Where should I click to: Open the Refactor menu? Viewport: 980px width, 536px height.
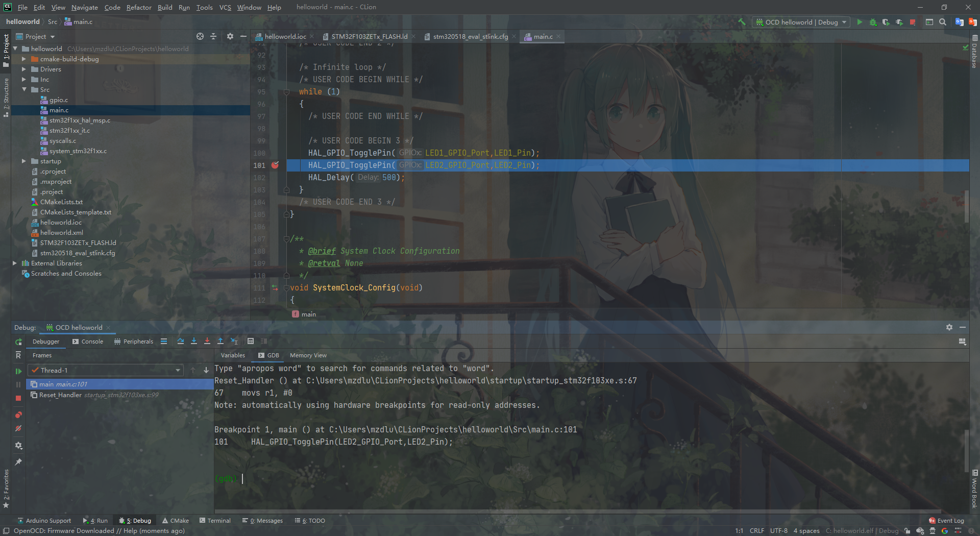click(139, 7)
